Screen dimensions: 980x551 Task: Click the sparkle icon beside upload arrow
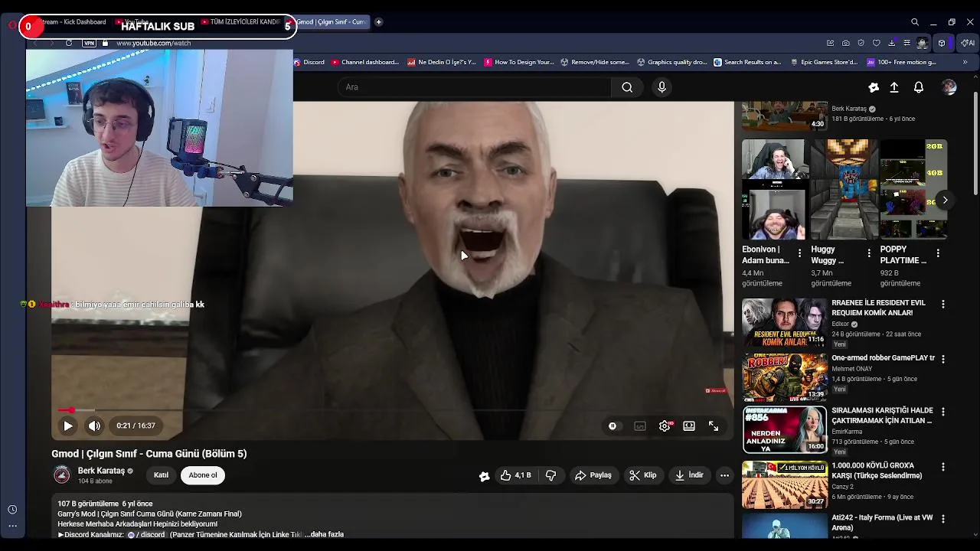pos(874,87)
